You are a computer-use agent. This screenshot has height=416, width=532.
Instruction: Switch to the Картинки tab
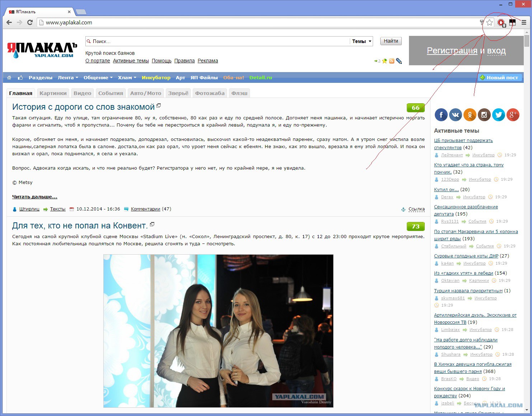tap(53, 93)
